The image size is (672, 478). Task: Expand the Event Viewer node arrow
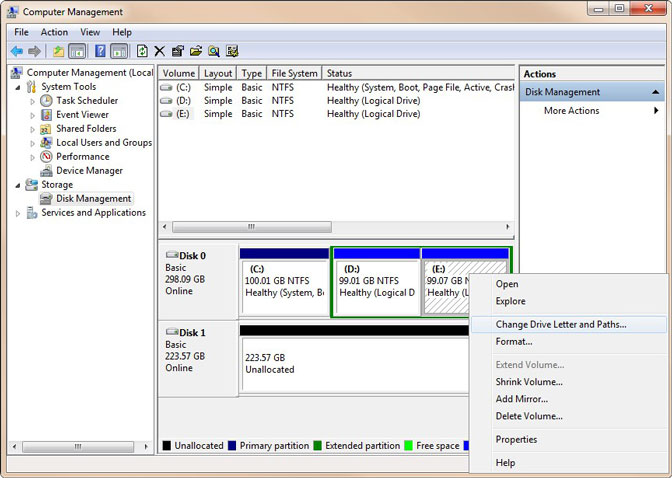point(33,115)
